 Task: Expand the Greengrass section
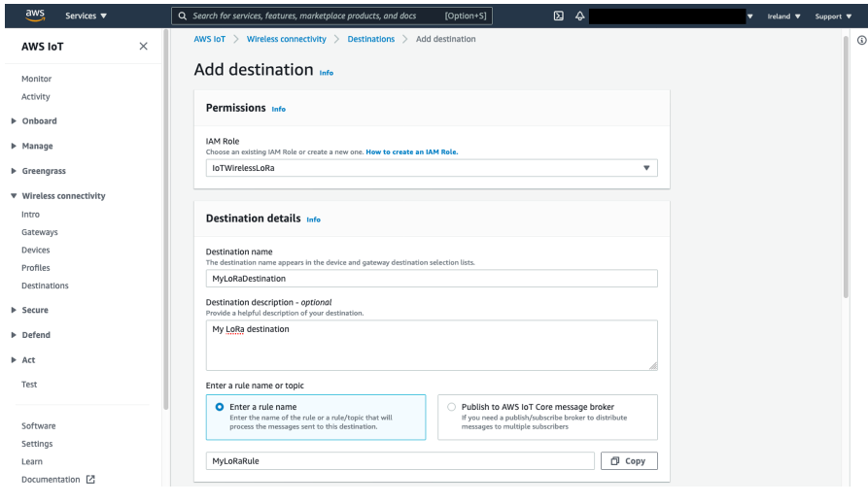coord(14,171)
